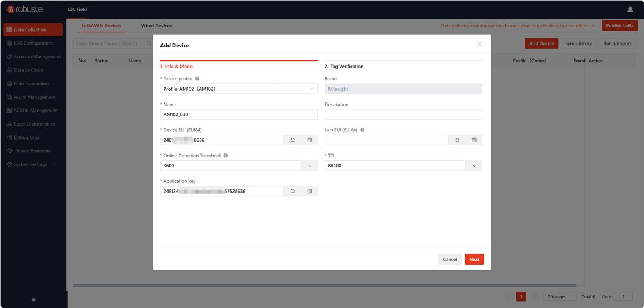Click the Add Device button
The image size is (644, 308).
[541, 43]
